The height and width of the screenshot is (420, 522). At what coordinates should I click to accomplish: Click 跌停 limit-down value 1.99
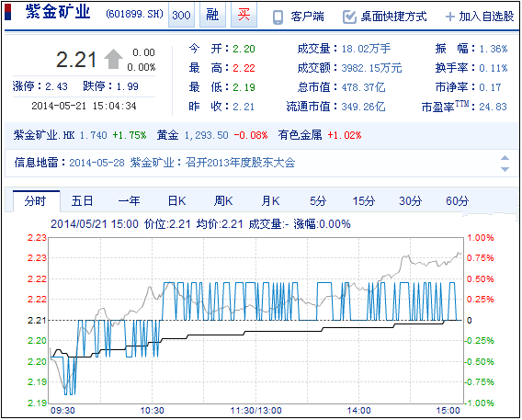pyautogui.click(x=127, y=86)
